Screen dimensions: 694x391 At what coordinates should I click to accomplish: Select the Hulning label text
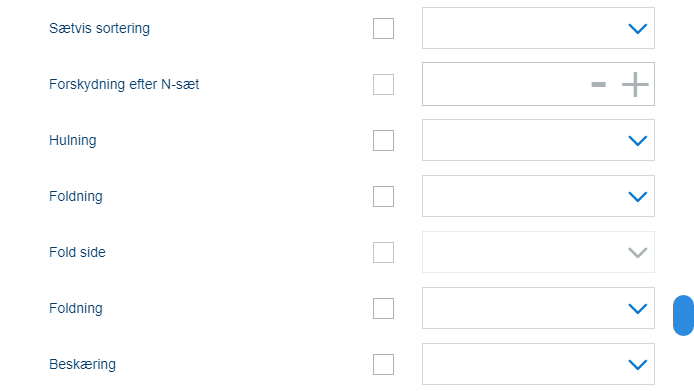[73, 140]
